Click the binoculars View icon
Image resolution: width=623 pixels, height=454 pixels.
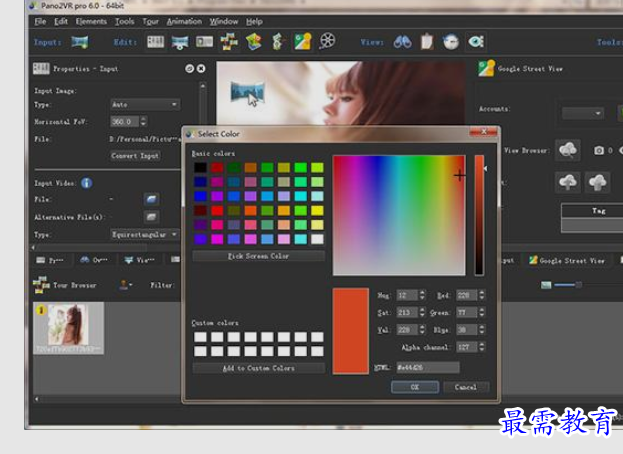click(x=402, y=42)
